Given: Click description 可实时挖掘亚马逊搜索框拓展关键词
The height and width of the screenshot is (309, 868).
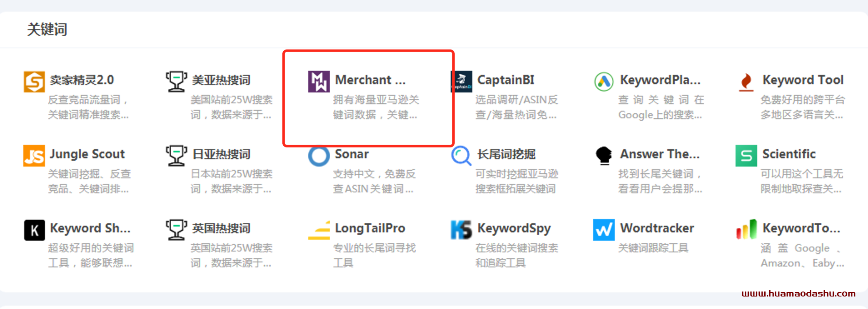Looking at the screenshot, I should (x=517, y=181).
